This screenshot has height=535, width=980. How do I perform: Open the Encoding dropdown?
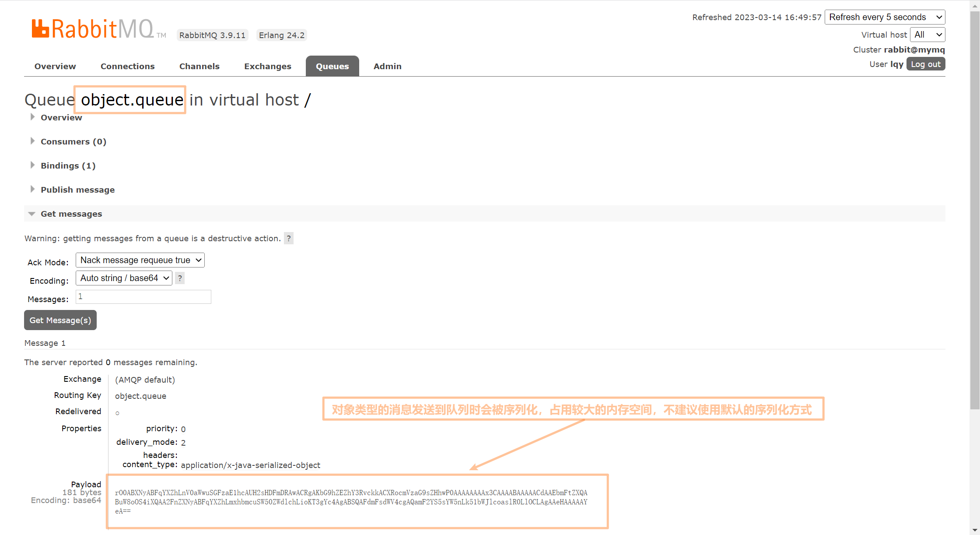(124, 278)
